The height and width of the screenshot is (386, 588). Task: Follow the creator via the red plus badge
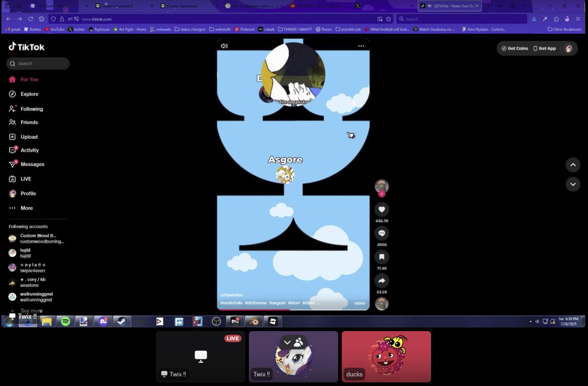[382, 194]
